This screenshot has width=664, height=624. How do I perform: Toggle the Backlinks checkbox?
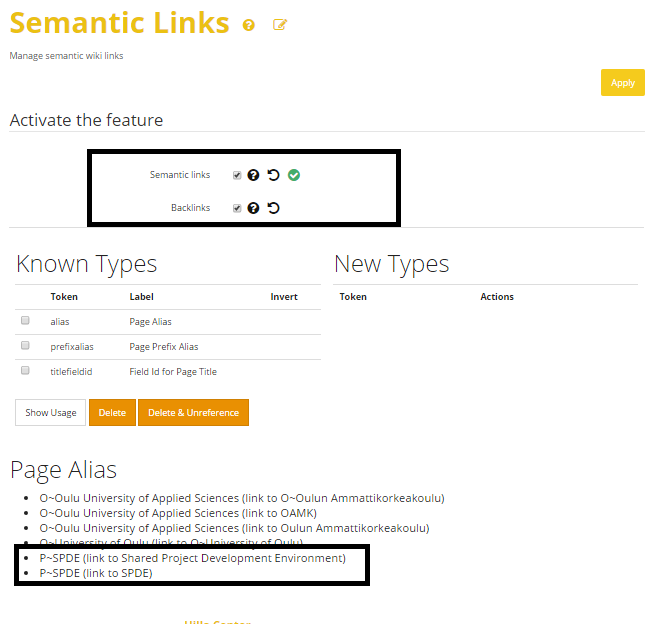click(x=237, y=208)
